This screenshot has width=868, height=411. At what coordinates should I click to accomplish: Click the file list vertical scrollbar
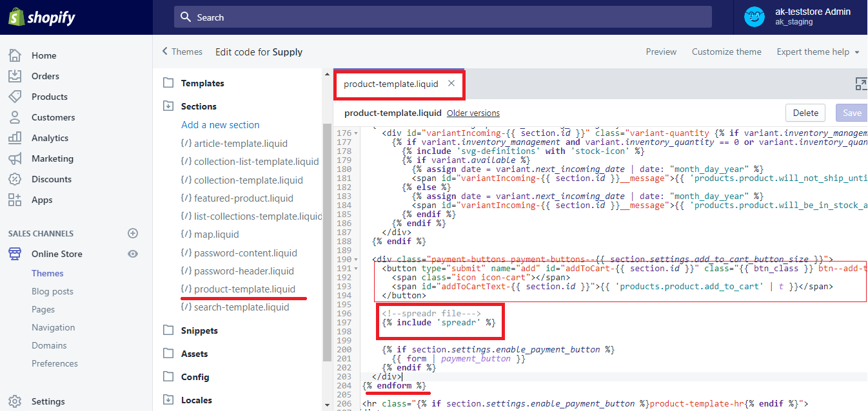[326, 242]
